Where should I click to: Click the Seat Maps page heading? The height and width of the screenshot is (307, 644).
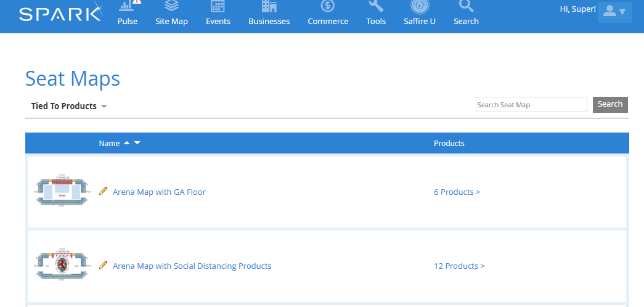click(73, 78)
